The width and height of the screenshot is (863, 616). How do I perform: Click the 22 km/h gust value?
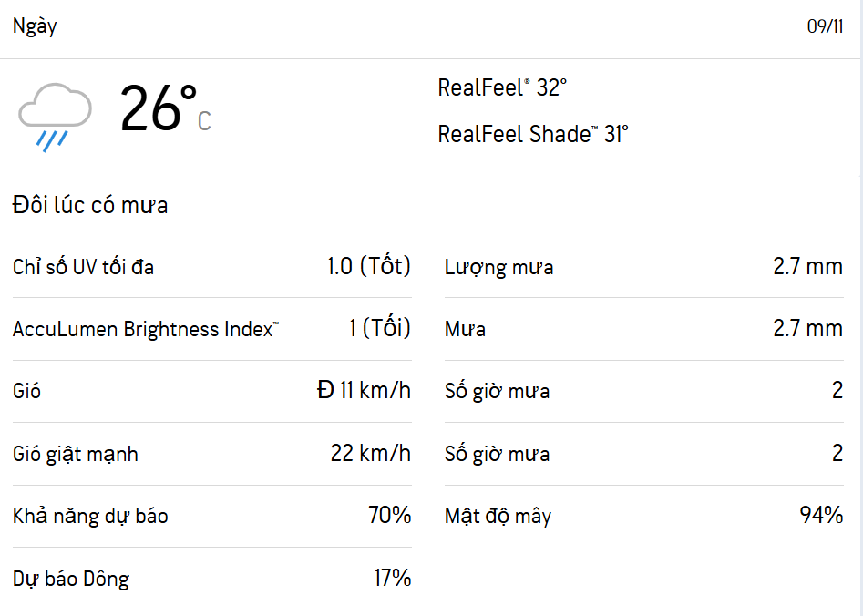click(x=371, y=454)
